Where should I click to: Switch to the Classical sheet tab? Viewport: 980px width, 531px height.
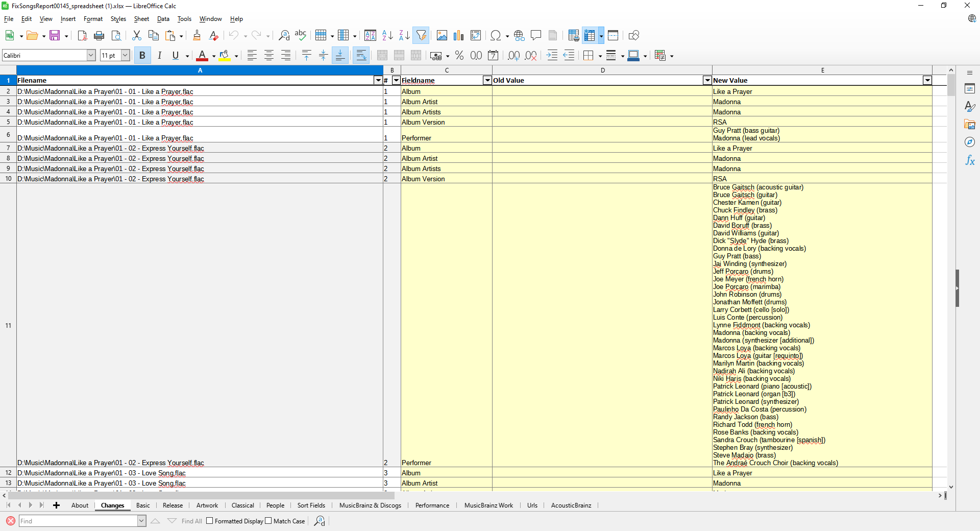(x=242, y=505)
